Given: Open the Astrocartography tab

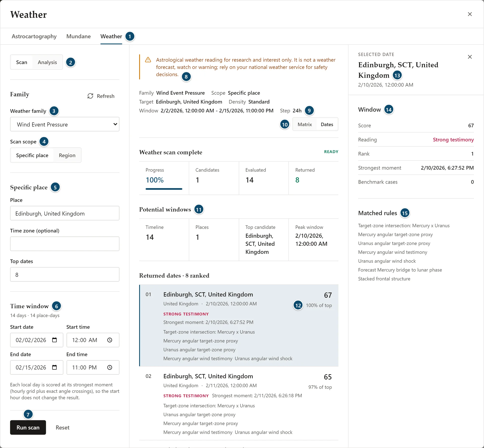Looking at the screenshot, I should (34, 36).
